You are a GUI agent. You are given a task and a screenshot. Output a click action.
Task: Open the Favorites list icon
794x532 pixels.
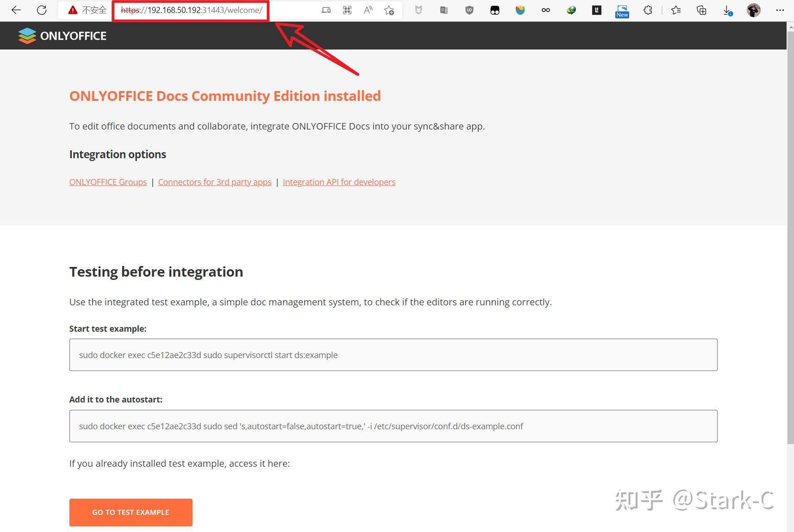[x=675, y=10]
